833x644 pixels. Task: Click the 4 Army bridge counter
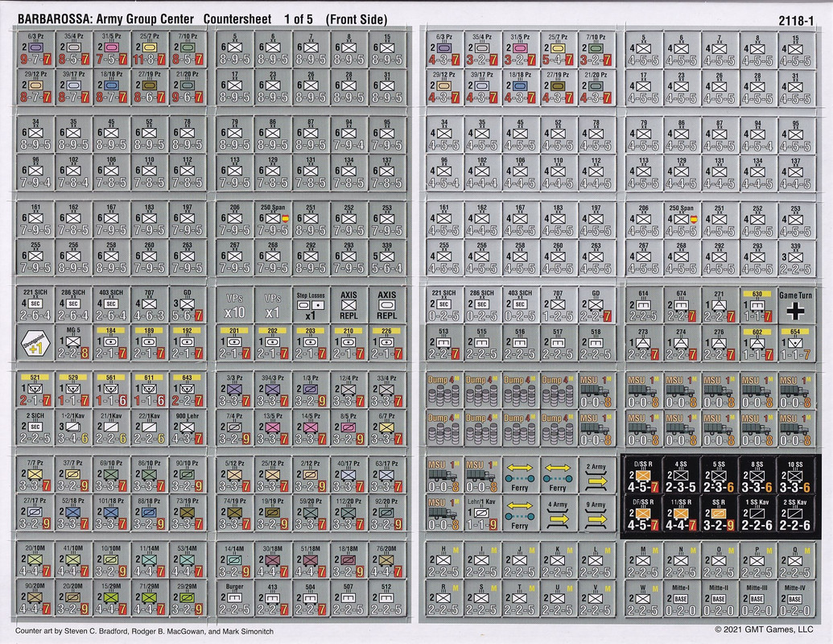coord(558,514)
